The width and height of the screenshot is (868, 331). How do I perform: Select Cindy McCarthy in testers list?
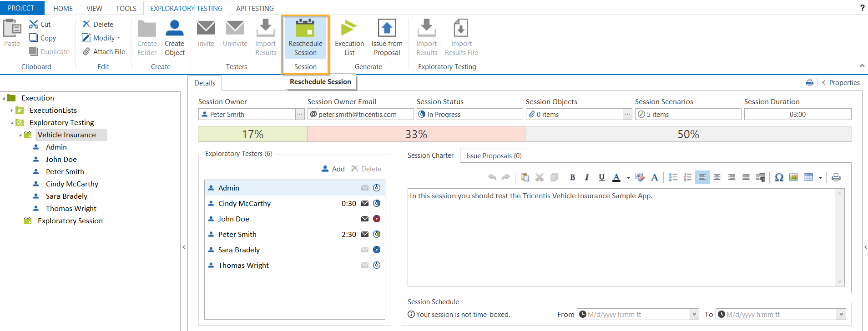coord(244,203)
